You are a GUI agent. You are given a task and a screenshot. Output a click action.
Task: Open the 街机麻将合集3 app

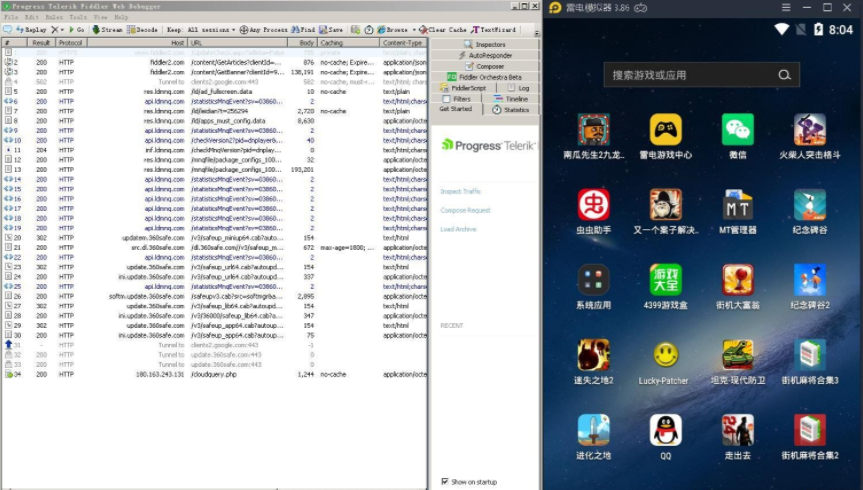(810, 361)
